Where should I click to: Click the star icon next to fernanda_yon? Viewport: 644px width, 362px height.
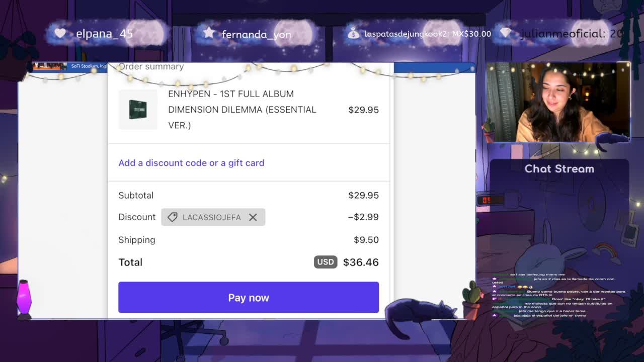pos(209,33)
